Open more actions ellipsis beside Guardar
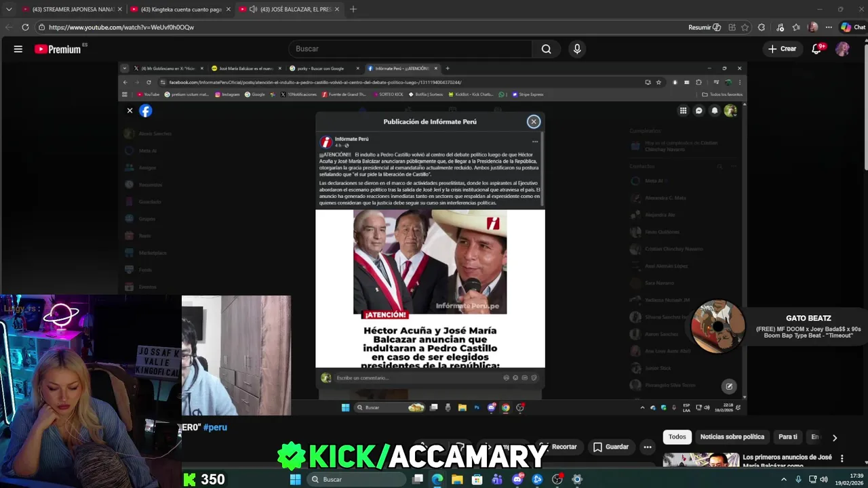868x488 pixels. point(648,447)
